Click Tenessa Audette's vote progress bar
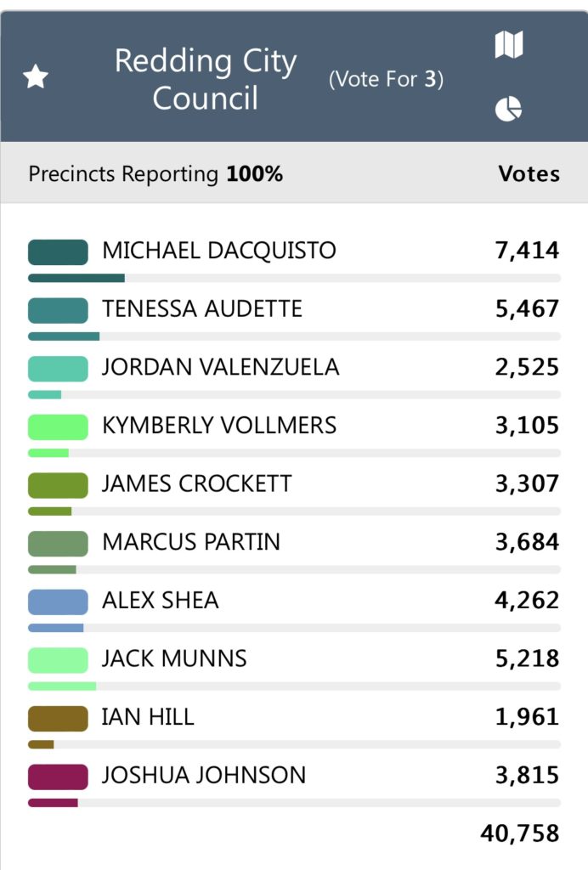This screenshot has width=588, height=870. [294, 336]
